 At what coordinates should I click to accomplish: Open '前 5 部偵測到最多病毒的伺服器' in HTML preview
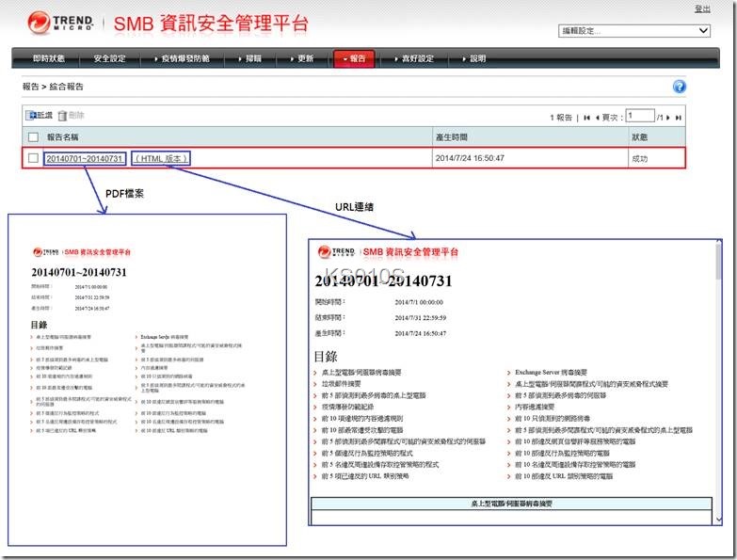pyautogui.click(x=561, y=395)
